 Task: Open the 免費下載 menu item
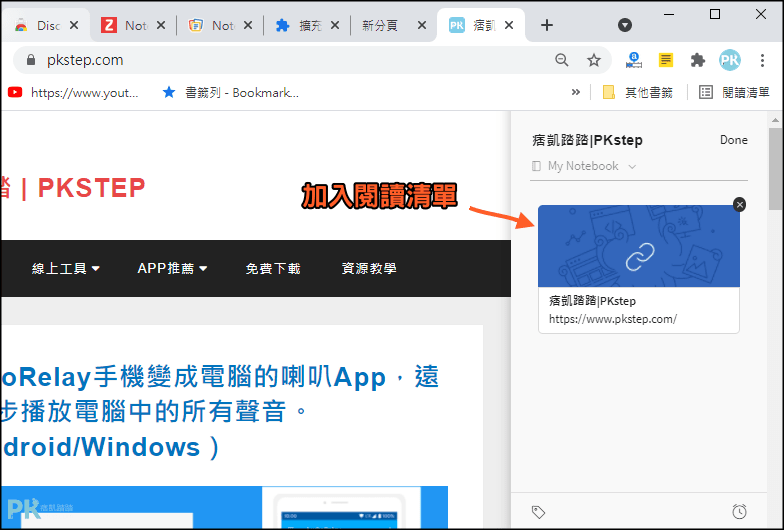tap(273, 268)
